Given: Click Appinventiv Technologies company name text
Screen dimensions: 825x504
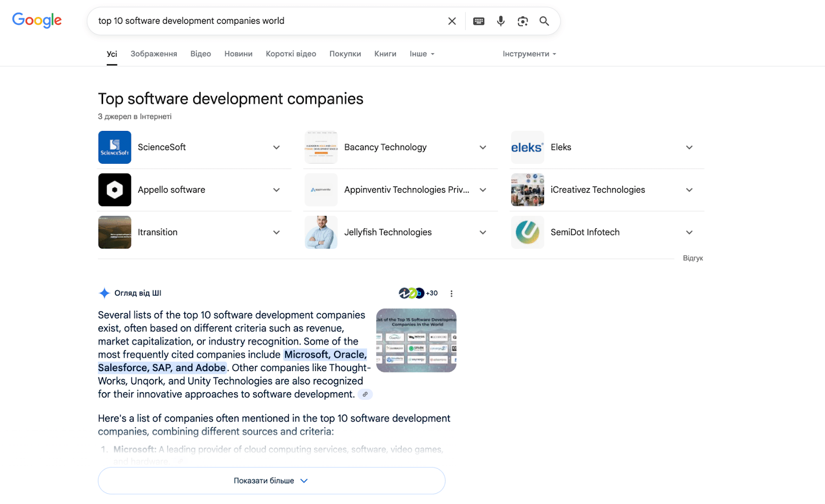Looking at the screenshot, I should click(x=407, y=190).
